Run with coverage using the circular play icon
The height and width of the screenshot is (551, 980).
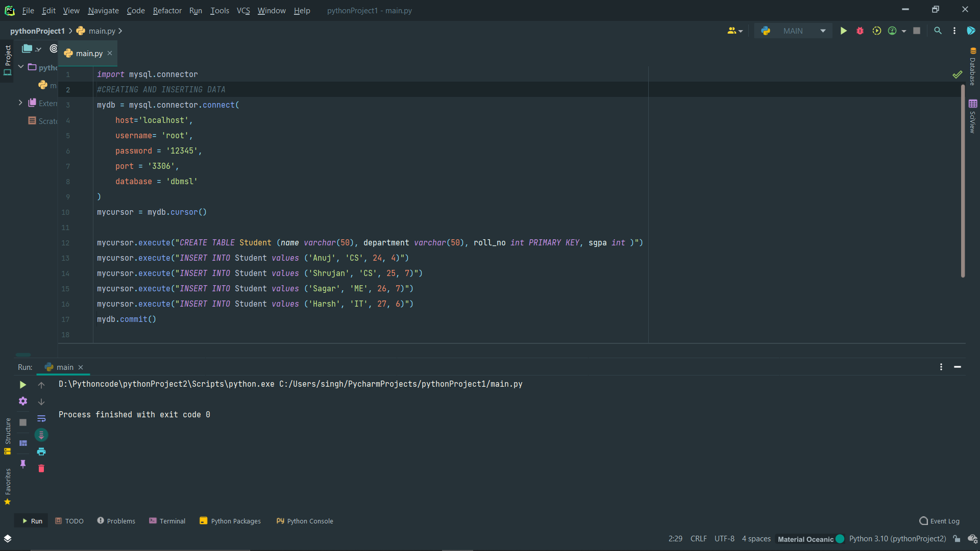click(x=876, y=31)
